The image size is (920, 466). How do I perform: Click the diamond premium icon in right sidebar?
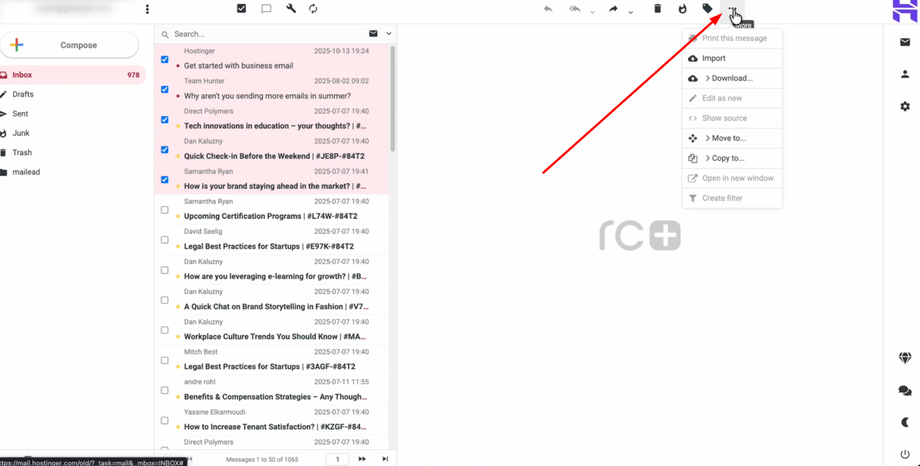[905, 357]
